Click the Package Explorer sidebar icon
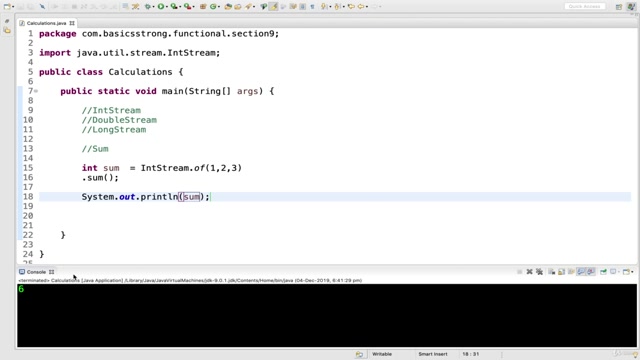640x360 pixels. 7,30
